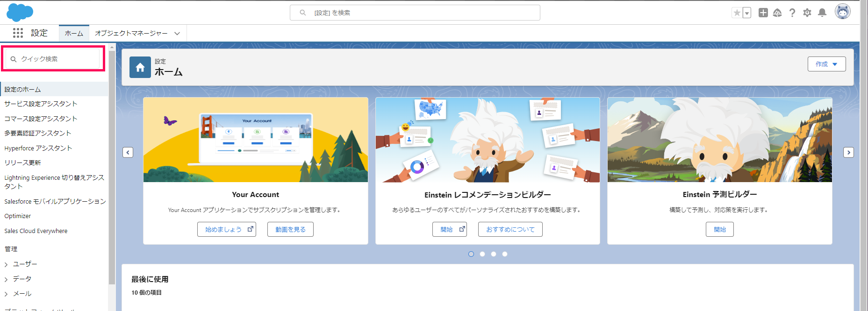Expand the メール tree node
Image resolution: width=868 pixels, height=311 pixels.
6,294
